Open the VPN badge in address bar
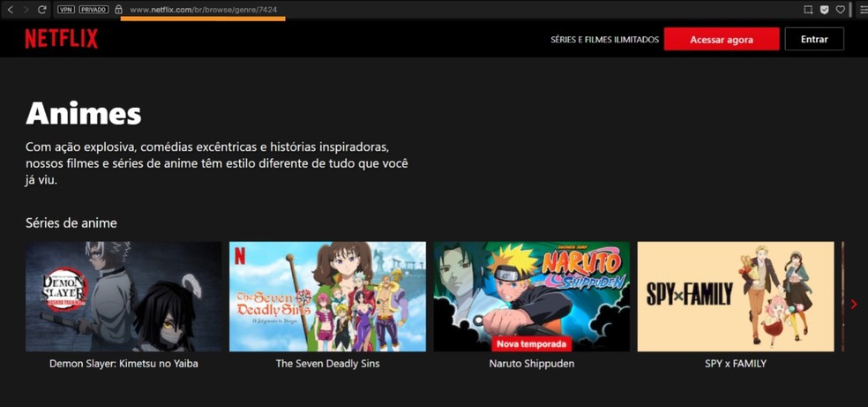Screen dimensions: 868x407 coord(66,10)
